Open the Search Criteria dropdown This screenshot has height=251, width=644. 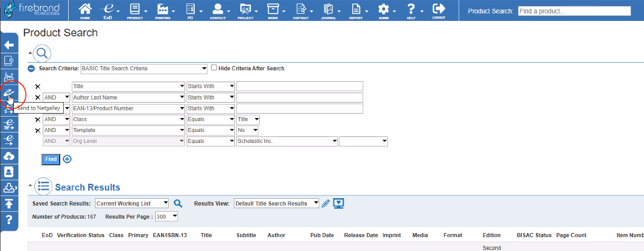144,69
